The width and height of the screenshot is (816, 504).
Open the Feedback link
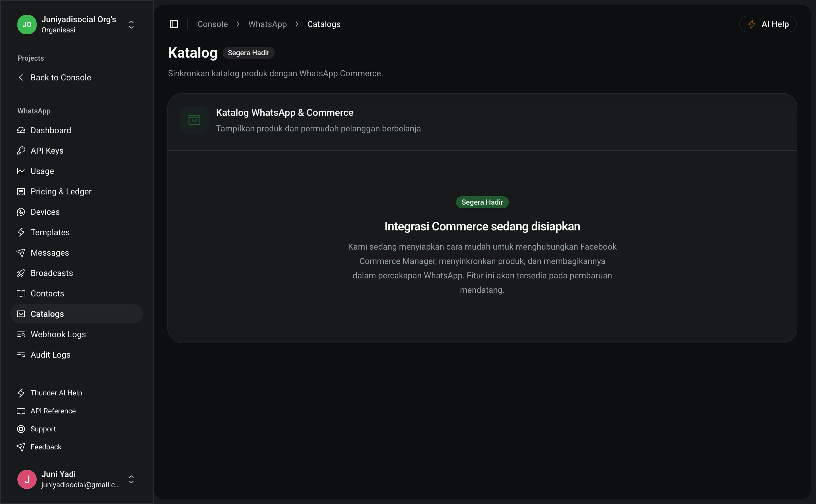point(77,447)
